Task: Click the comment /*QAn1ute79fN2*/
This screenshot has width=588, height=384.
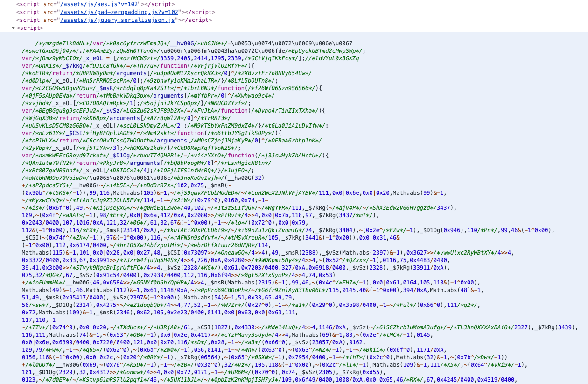Action: (48, 163)
